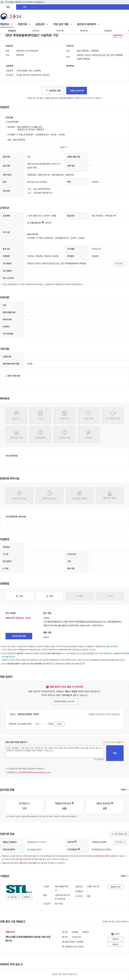Open the 직업 능력 개발 menu
The height and width of the screenshot is (980, 129).
[63, 24]
